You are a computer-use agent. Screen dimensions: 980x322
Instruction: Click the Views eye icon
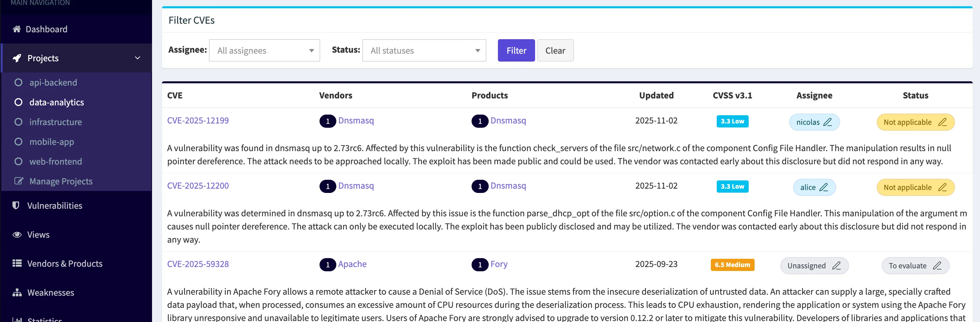pyautogui.click(x=16, y=234)
